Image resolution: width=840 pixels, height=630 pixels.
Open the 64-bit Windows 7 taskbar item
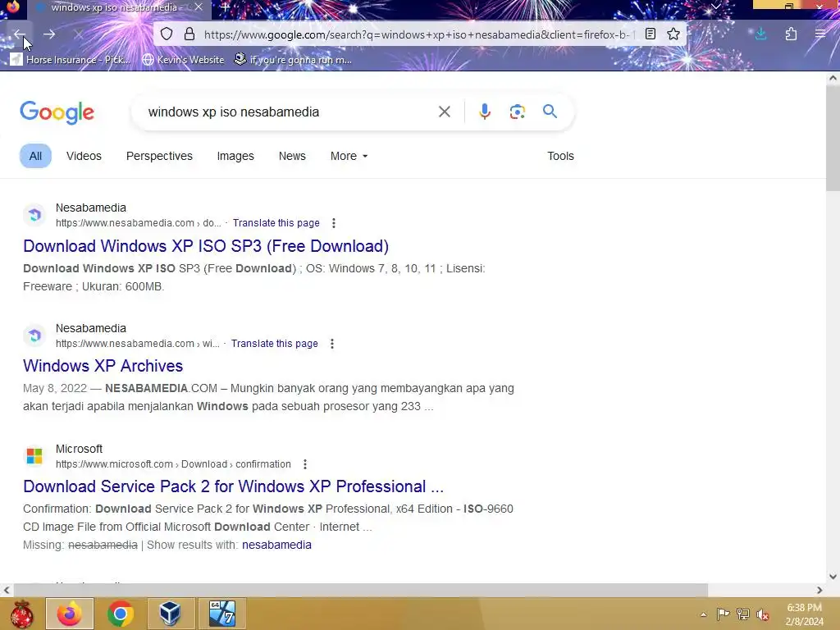[222, 614]
